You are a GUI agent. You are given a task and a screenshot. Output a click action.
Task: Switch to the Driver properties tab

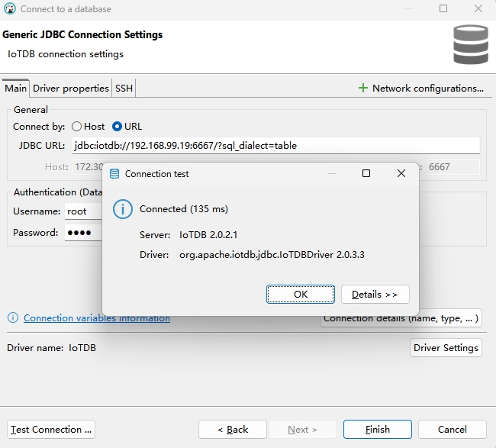coord(71,89)
